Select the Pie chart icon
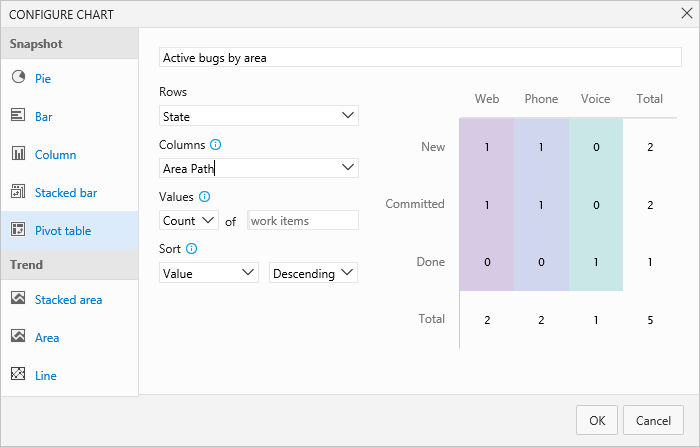The height and width of the screenshot is (447, 700). [18, 78]
